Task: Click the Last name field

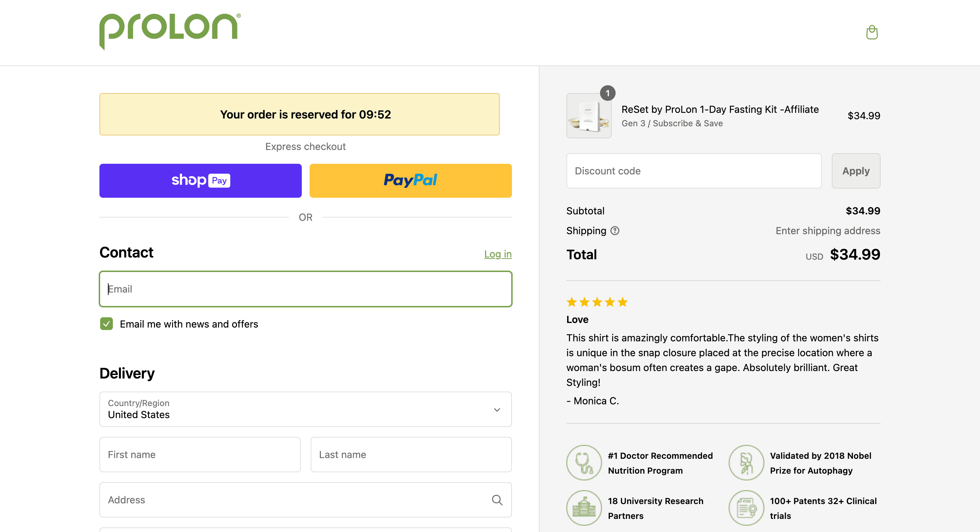Action: 411,455
